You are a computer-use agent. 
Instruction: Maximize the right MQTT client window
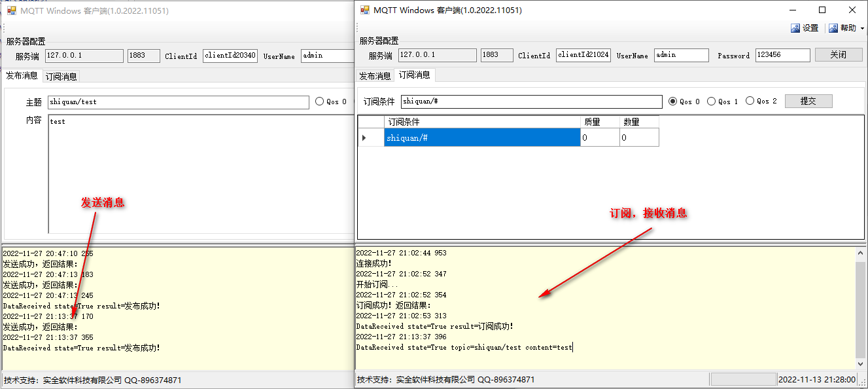coord(822,10)
